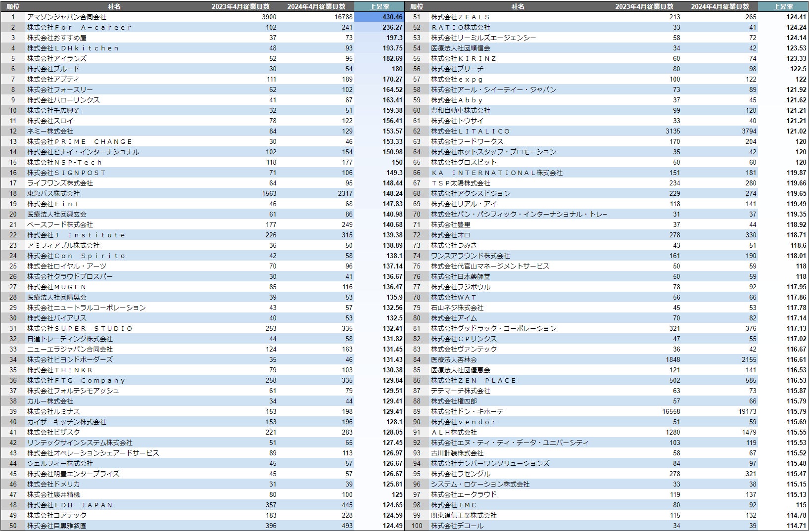Select ニューエラジャパン合同会社

tap(70, 349)
